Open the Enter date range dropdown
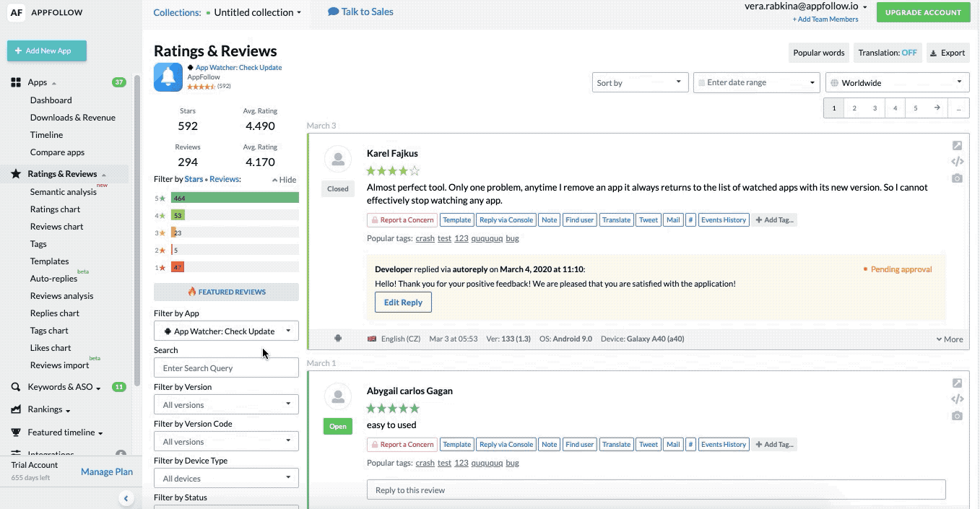Viewport: 980px width, 509px height. 757,82
